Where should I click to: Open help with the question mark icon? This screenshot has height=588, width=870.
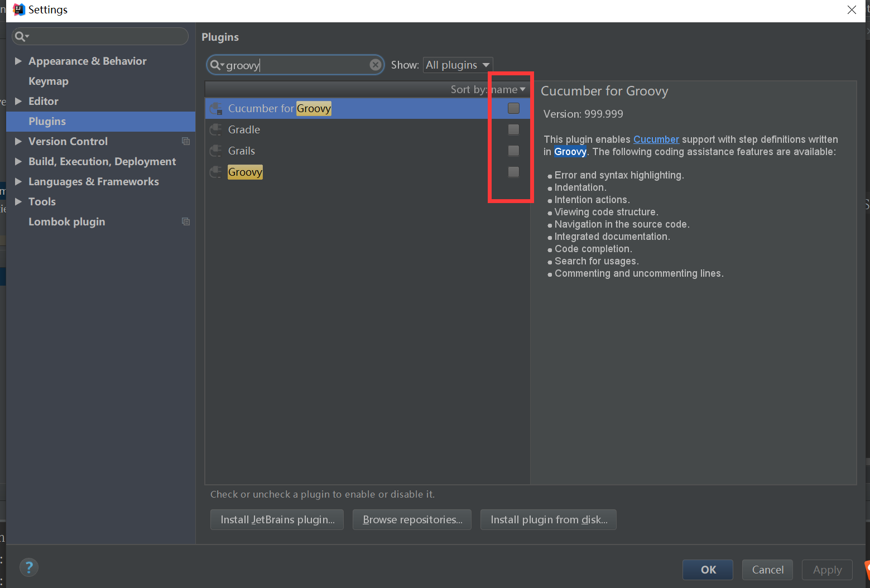pyautogui.click(x=29, y=568)
